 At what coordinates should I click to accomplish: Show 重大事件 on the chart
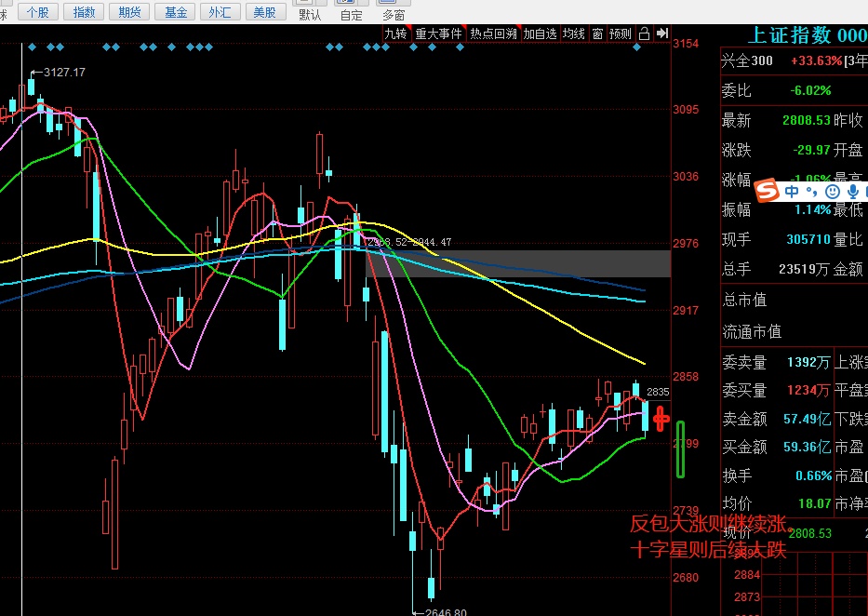438,33
